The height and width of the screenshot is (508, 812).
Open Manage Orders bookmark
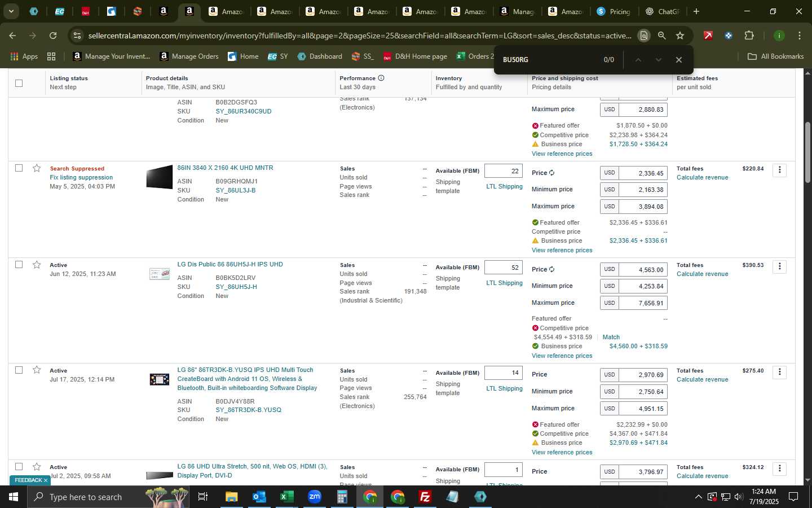(x=189, y=56)
